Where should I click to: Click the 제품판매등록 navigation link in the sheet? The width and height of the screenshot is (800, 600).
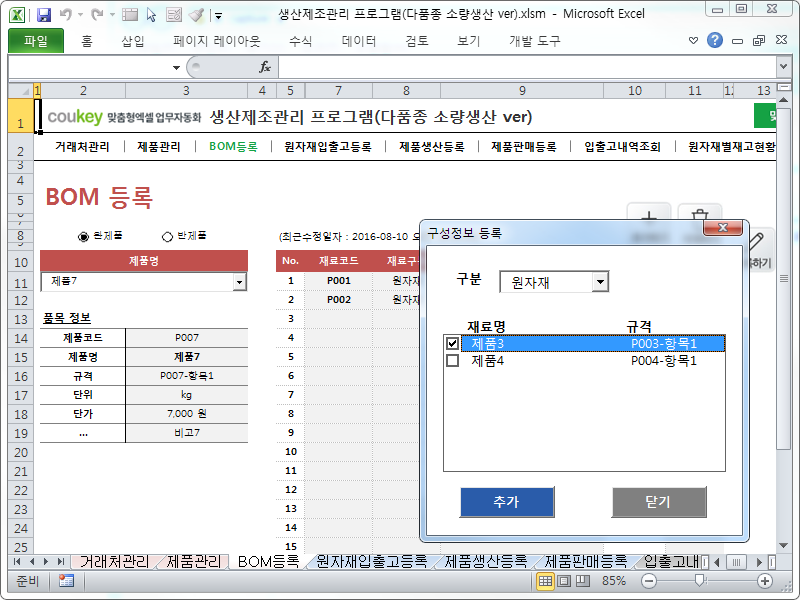(x=523, y=147)
